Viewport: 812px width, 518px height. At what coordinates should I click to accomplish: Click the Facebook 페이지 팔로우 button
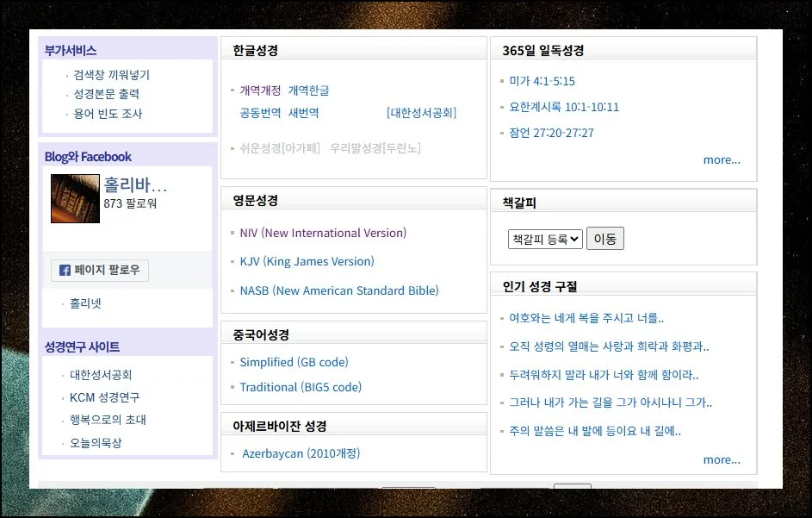point(100,270)
